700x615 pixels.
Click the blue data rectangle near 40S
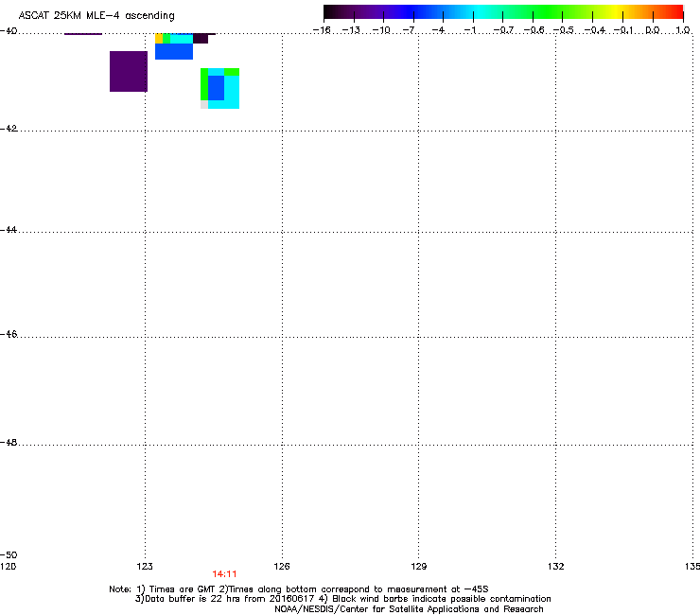pyautogui.click(x=174, y=51)
